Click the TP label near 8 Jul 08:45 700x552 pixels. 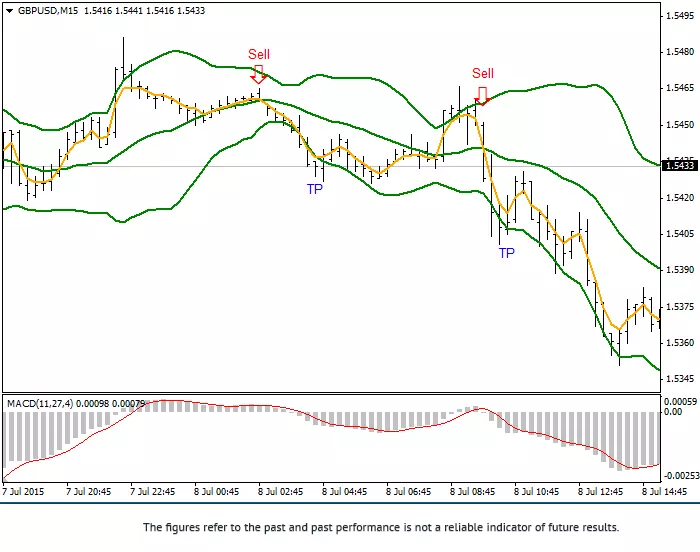507,253
